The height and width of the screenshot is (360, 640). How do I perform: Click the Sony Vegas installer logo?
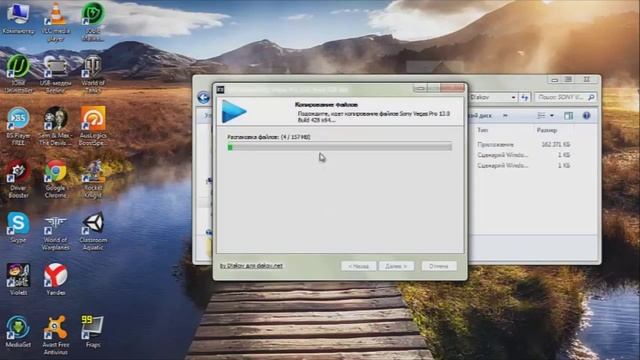234,111
